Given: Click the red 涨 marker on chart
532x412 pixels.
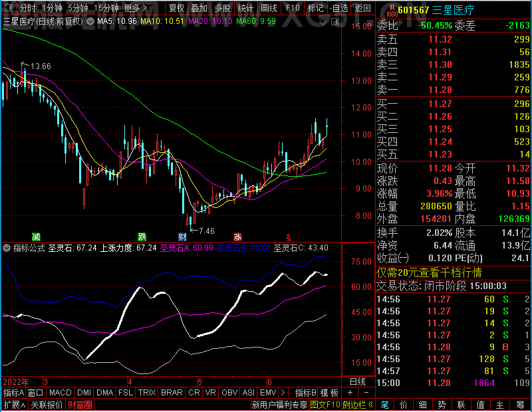Looking at the screenshot, I should [237, 237].
